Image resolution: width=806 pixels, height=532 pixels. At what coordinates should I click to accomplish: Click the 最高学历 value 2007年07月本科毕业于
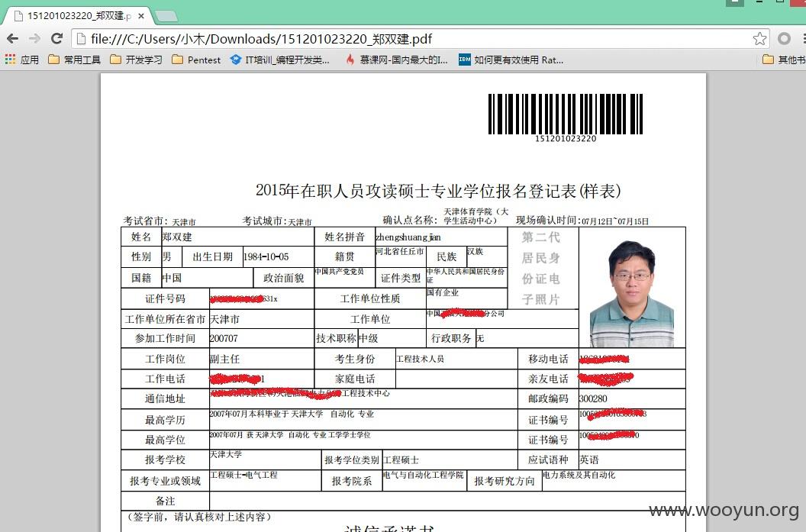coord(292,414)
